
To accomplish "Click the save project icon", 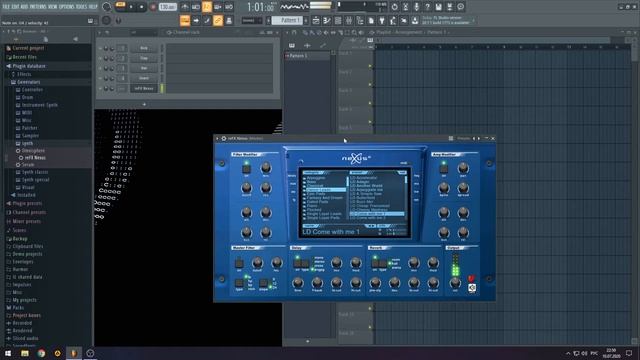I will tap(438, 7).
